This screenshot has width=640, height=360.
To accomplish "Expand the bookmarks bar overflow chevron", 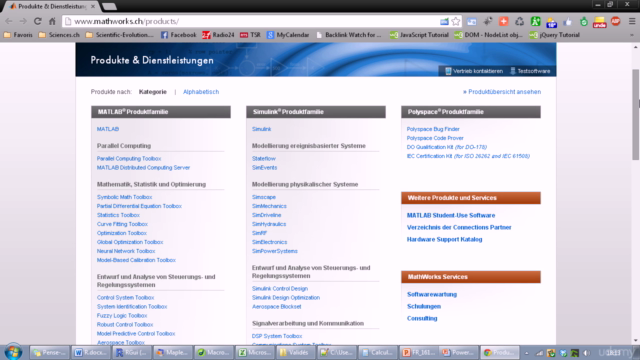I will [x=631, y=35].
